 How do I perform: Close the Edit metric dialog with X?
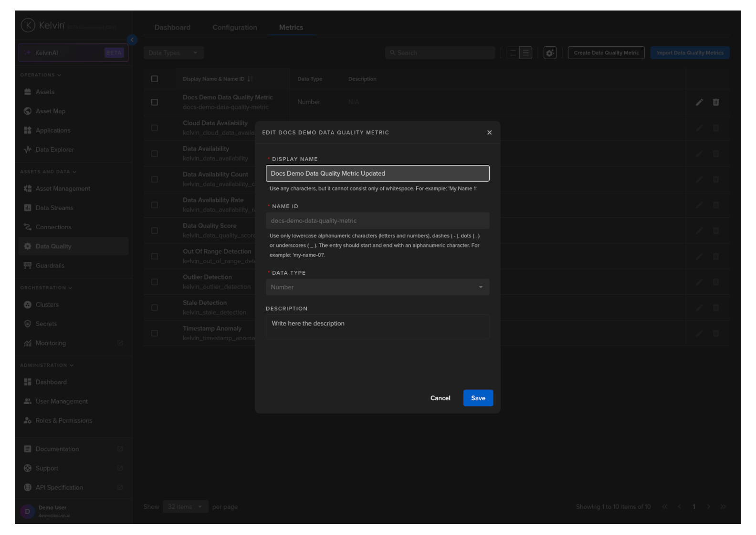pos(489,133)
